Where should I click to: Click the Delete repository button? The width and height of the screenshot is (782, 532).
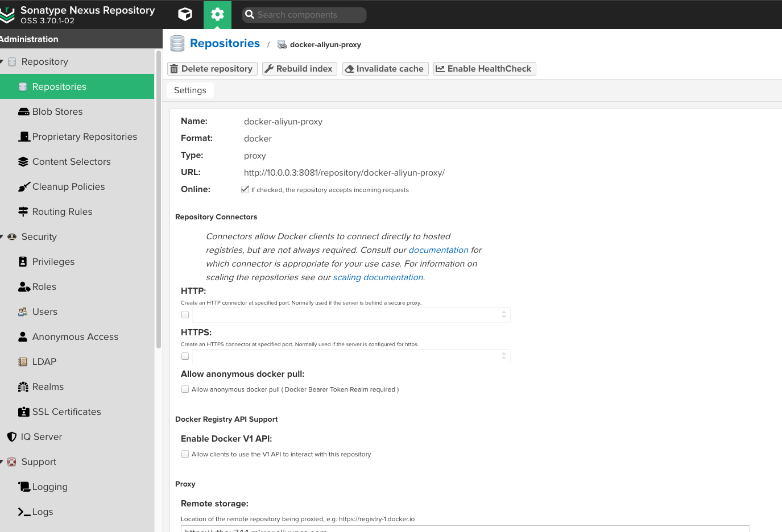[212, 69]
